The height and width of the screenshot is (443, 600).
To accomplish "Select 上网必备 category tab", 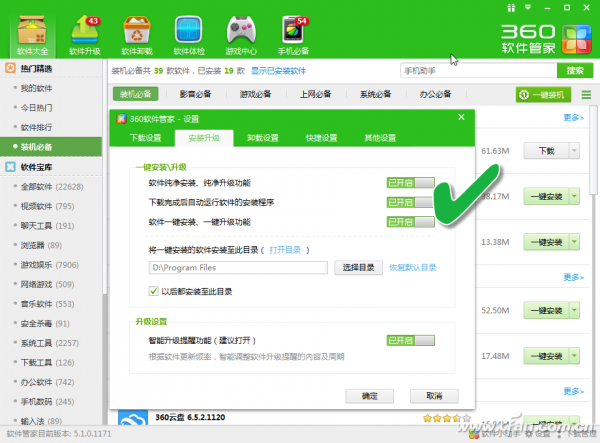I will [315, 94].
